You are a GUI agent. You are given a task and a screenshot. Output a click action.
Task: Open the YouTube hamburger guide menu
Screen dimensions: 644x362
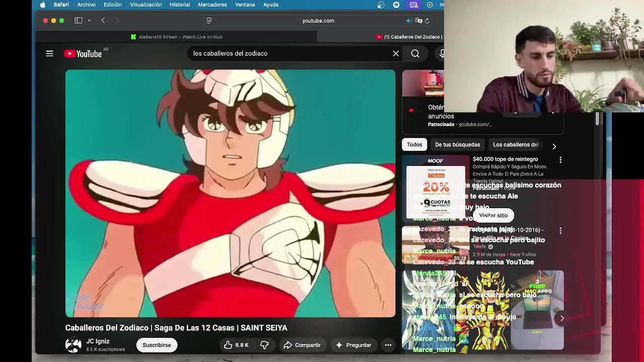[49, 53]
